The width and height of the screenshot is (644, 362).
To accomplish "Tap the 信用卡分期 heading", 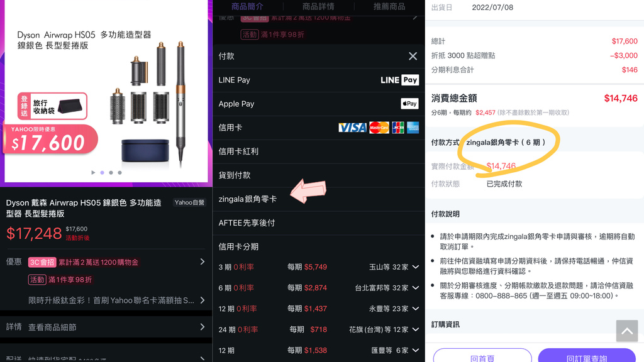I will pyautogui.click(x=238, y=246).
